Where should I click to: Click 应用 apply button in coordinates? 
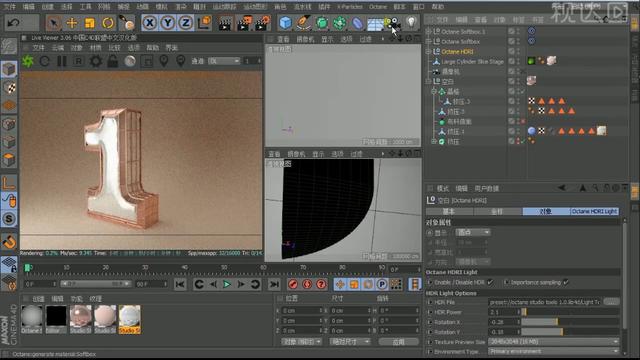tap(398, 342)
